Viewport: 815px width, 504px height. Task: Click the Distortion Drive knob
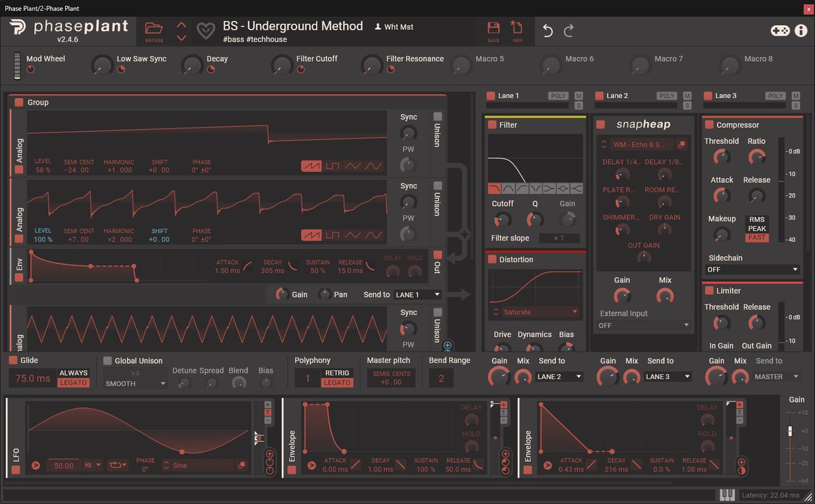click(501, 348)
